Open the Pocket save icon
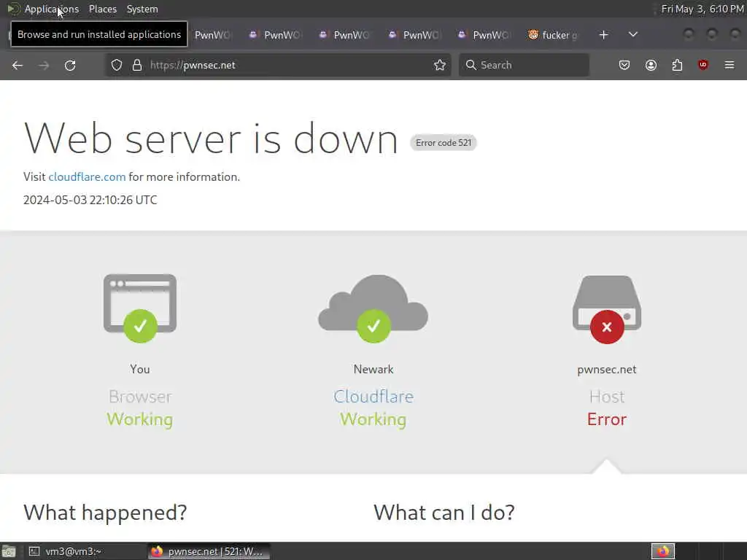 coord(624,65)
